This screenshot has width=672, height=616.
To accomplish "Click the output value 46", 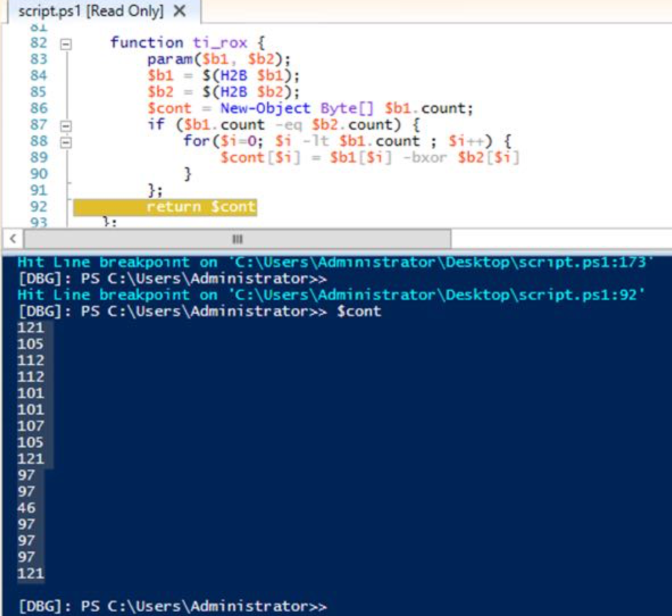I will pos(26,508).
